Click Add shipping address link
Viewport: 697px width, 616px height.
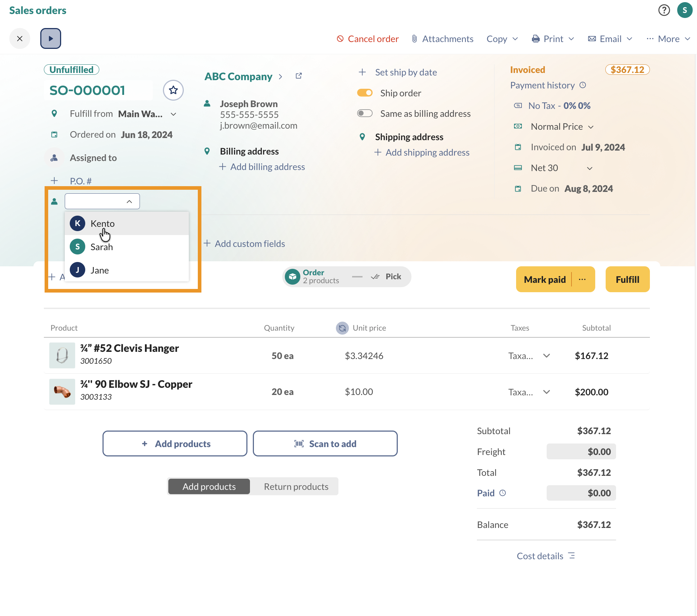pyautogui.click(x=427, y=152)
